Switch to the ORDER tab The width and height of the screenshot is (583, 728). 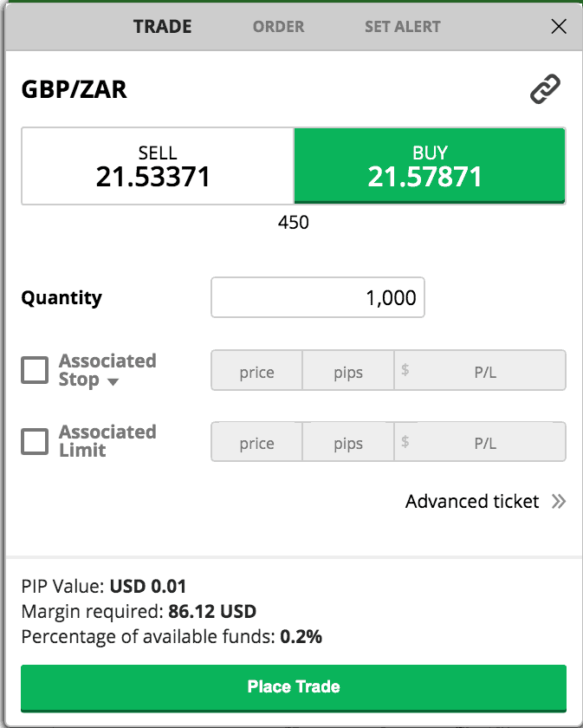pos(278,27)
